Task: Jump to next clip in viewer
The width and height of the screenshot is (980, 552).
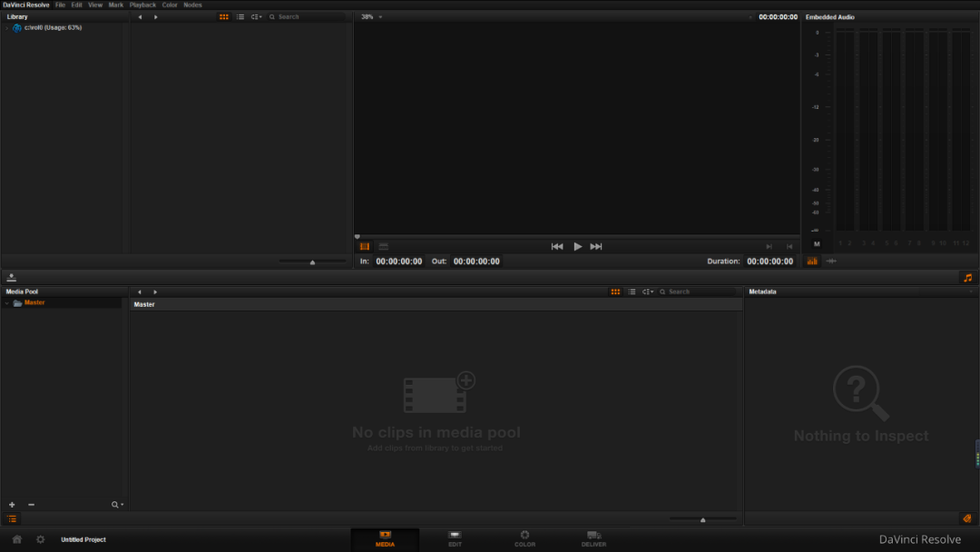Action: coord(596,246)
